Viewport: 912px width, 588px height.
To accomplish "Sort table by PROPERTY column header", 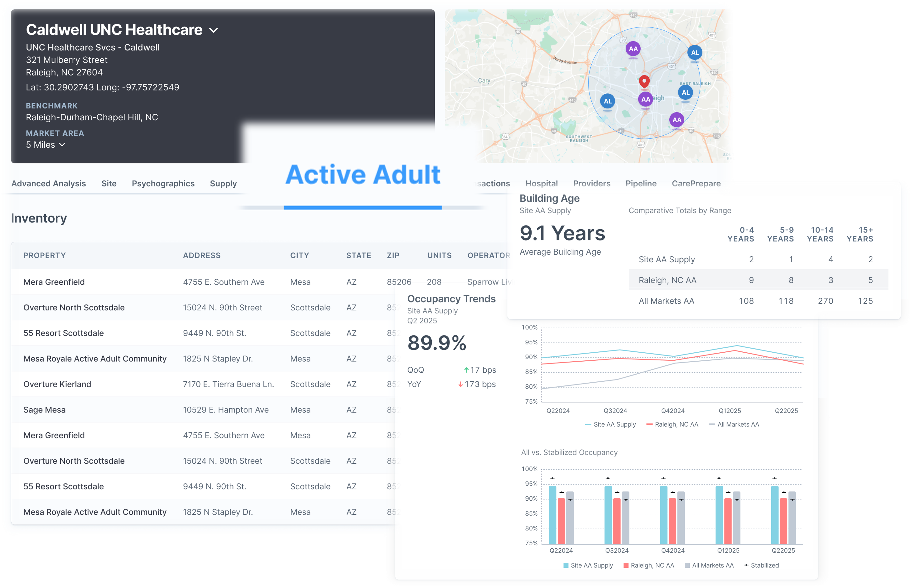I will coord(44,255).
